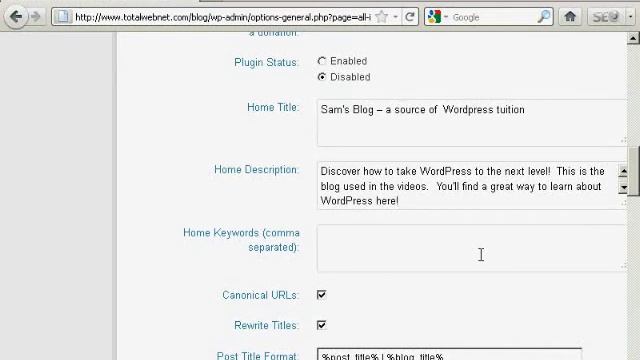Viewport: 640px width, 360px height.
Task: Run search with the magnifier icon
Action: tap(544, 17)
